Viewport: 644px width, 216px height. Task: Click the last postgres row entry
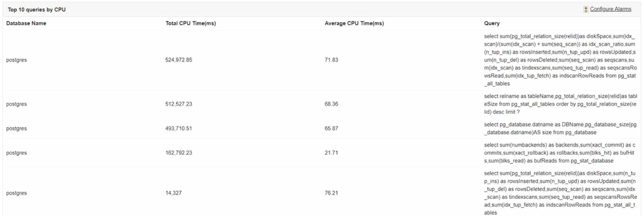click(16, 194)
